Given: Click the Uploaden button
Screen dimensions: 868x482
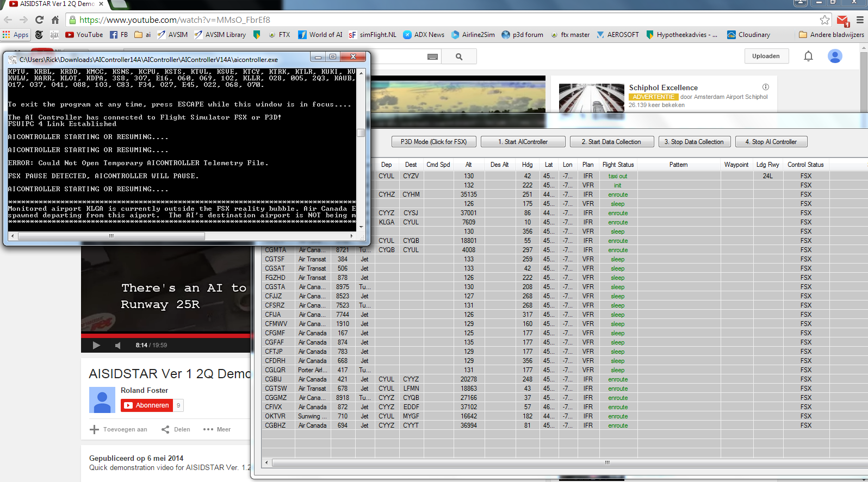Looking at the screenshot, I should pyautogui.click(x=766, y=56).
